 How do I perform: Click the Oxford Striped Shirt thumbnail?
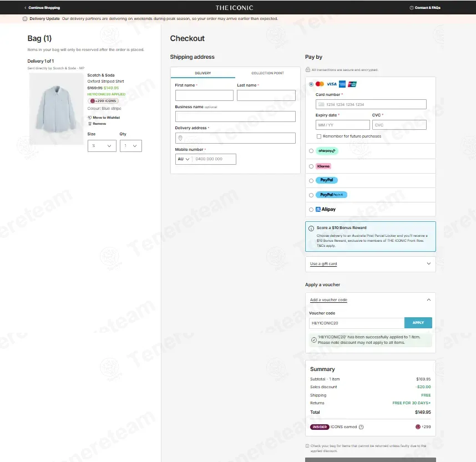click(57, 109)
